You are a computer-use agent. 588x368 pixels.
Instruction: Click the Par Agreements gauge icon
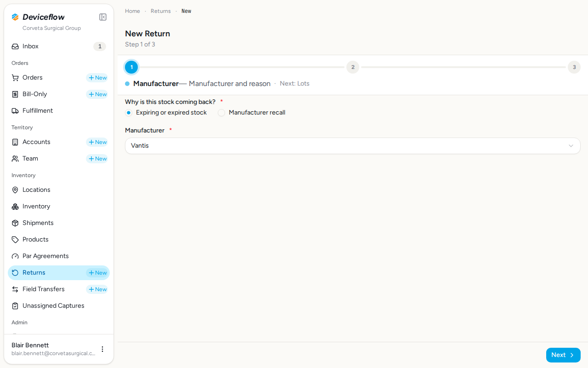click(15, 256)
